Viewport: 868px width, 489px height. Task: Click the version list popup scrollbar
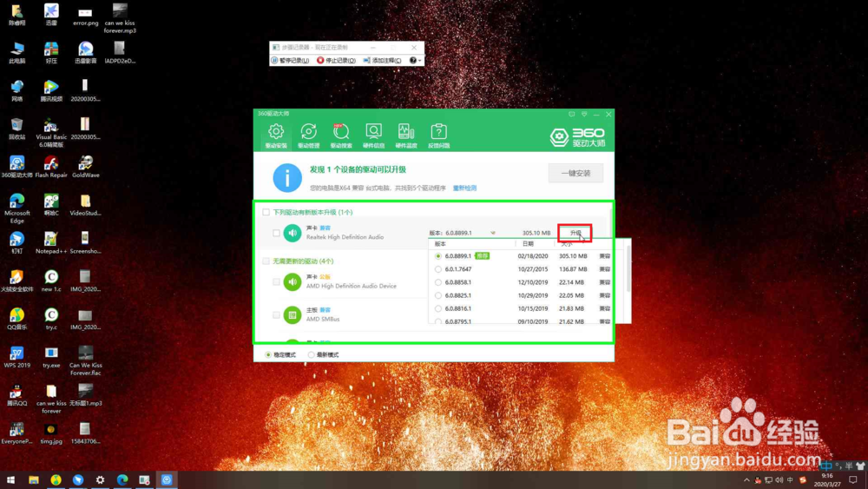pos(628,271)
